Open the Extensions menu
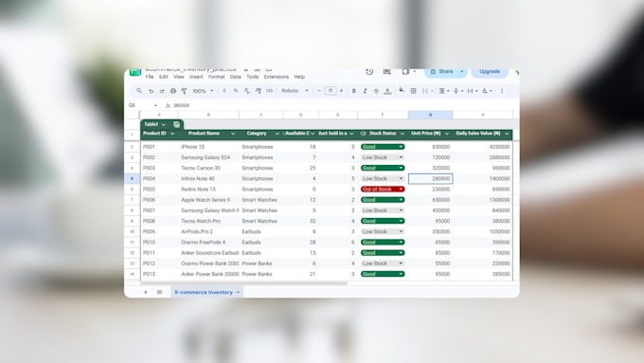 click(x=277, y=77)
